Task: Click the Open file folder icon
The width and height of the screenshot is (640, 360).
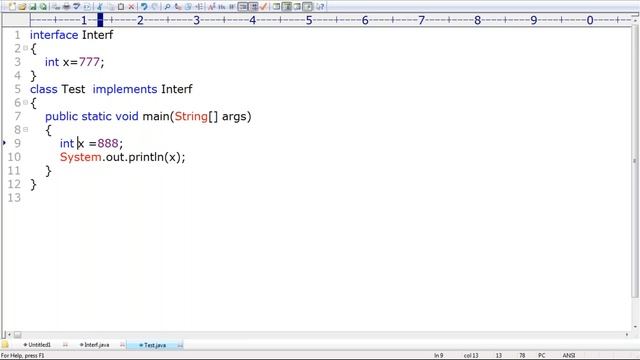Action: pos(22,7)
